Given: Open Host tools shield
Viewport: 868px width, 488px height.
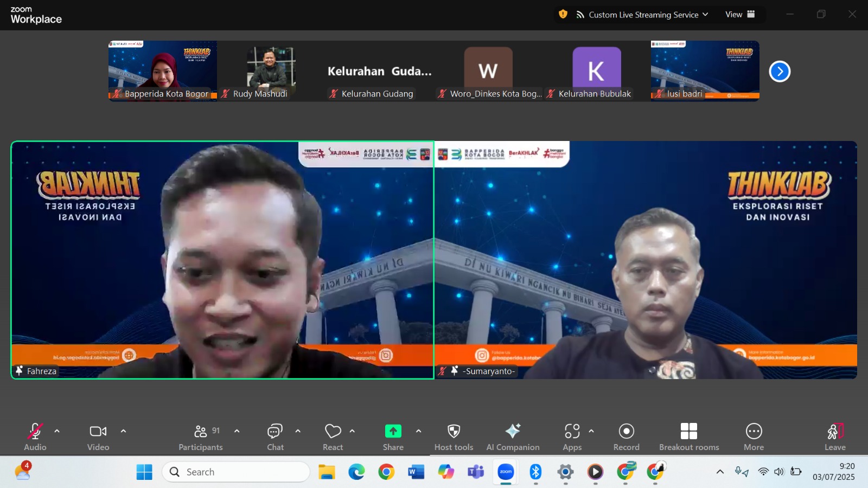Looking at the screenshot, I should tap(454, 437).
